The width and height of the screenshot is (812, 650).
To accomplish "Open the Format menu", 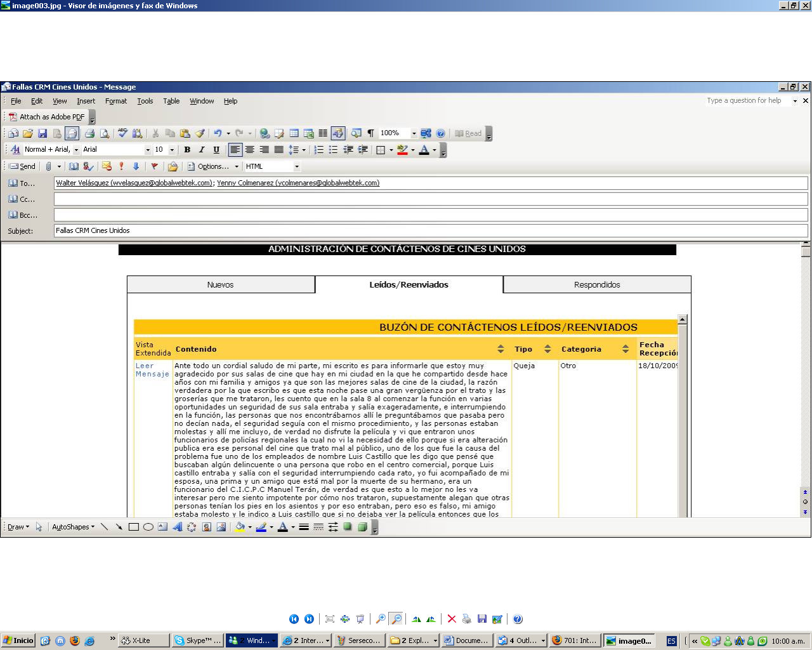I will pos(116,101).
